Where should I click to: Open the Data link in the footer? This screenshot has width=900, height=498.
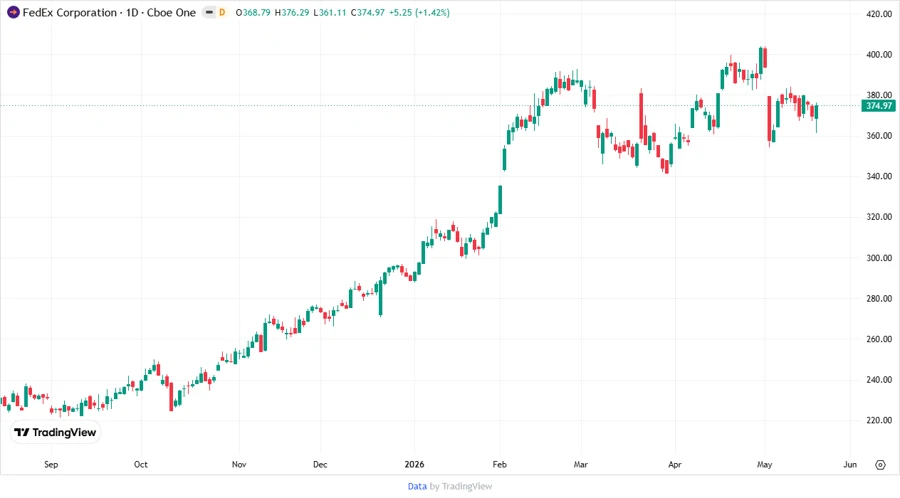point(417,486)
